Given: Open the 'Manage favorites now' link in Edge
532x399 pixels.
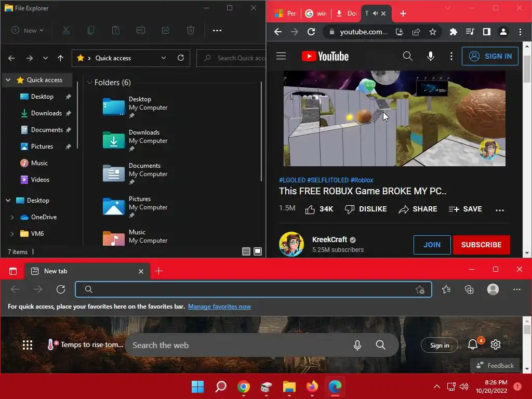Looking at the screenshot, I should pyautogui.click(x=220, y=307).
